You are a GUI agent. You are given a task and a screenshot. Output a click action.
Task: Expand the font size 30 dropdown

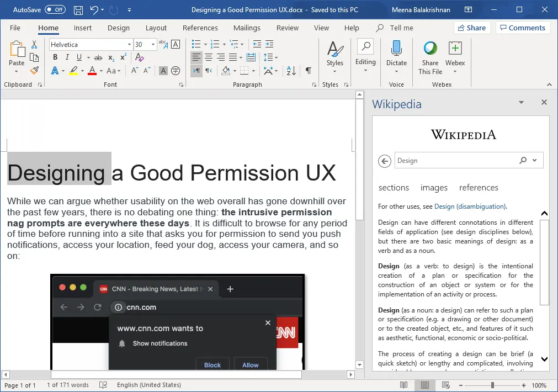(153, 45)
